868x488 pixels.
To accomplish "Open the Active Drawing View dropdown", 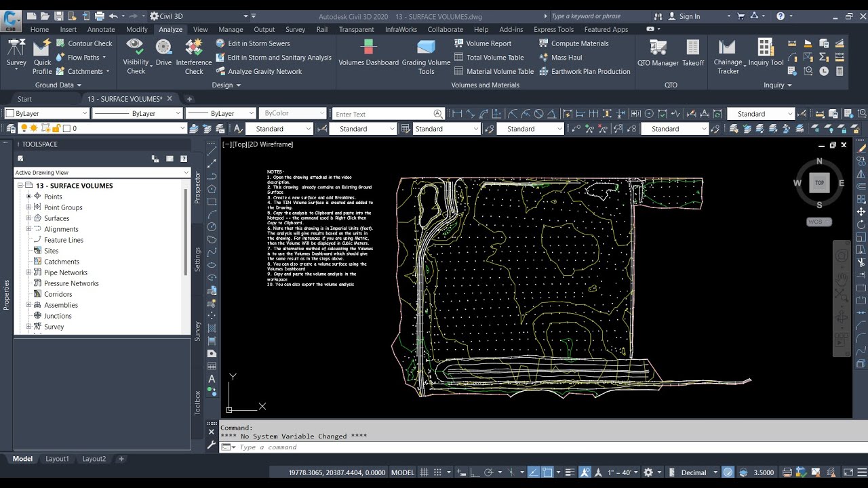I will (102, 173).
